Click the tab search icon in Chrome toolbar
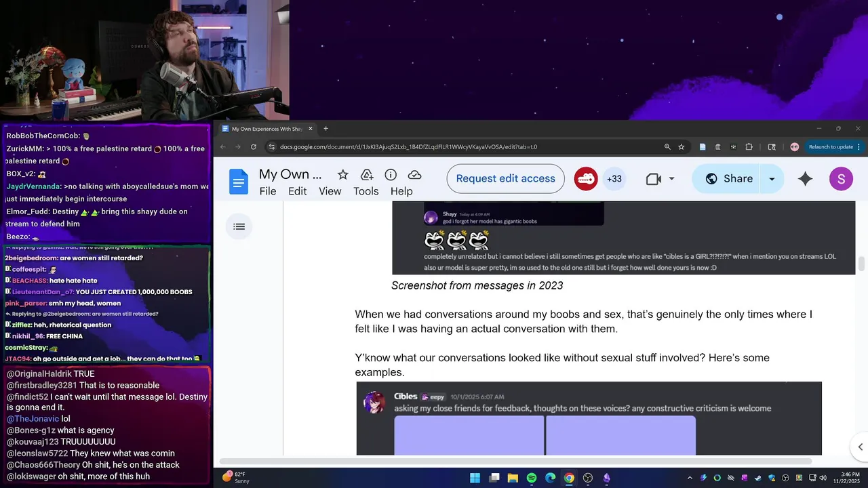 click(772, 147)
